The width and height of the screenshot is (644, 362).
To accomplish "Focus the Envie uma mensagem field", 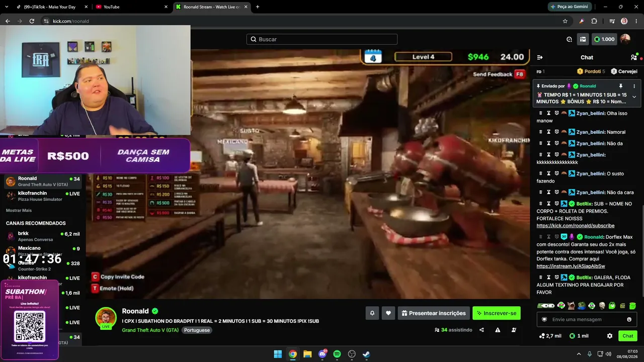I will tap(587, 319).
